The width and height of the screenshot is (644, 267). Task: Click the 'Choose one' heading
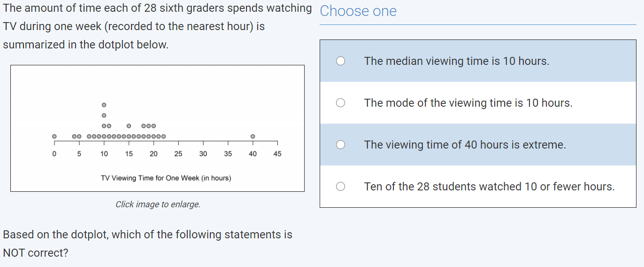(358, 11)
